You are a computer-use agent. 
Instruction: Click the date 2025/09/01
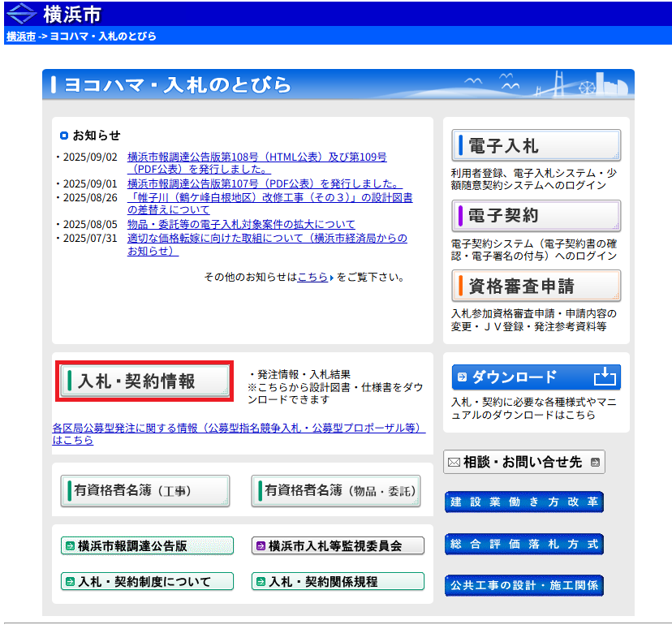click(x=90, y=183)
